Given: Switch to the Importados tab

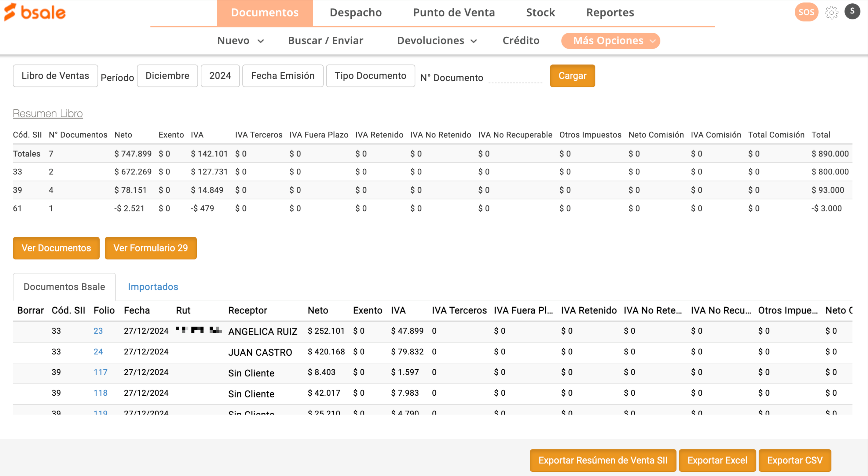Looking at the screenshot, I should click(x=153, y=287).
